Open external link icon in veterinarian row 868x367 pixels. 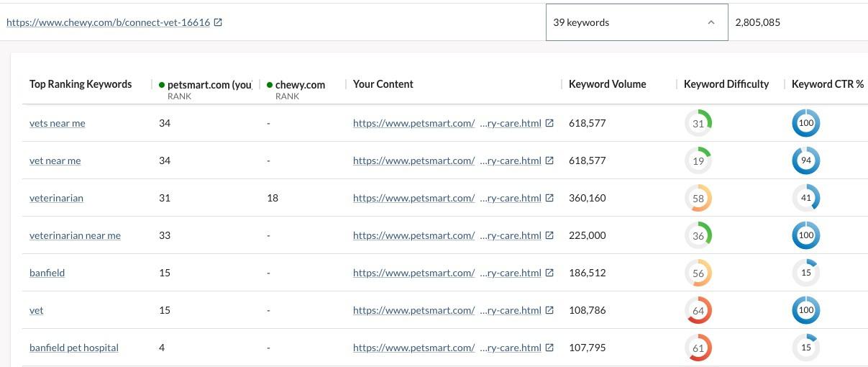point(549,198)
